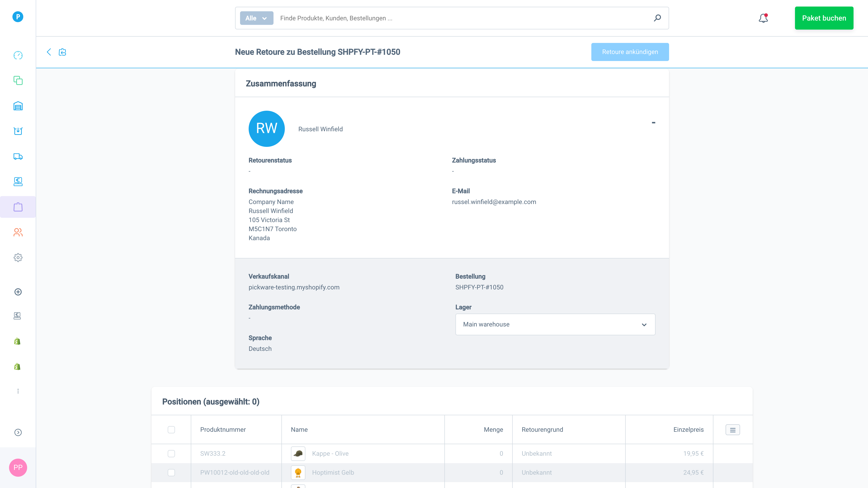Screen dimensions: 868x488
Task: Open the three-dots more menu in sidebar
Action: click(18, 391)
